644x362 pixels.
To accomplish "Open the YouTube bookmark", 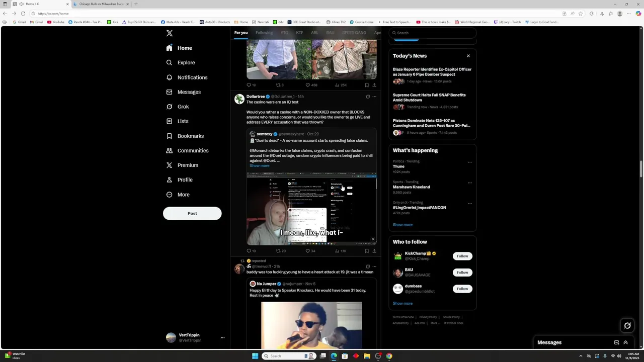I will pyautogui.click(x=56, y=22).
